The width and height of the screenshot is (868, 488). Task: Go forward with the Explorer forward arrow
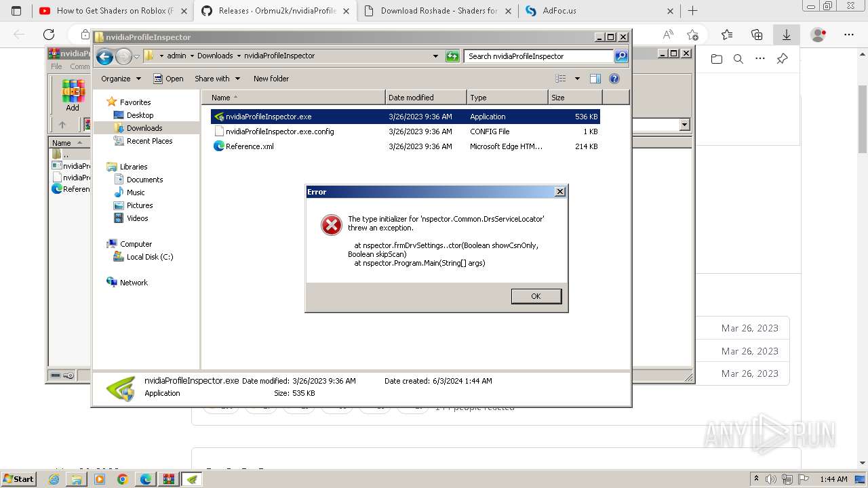coord(123,56)
